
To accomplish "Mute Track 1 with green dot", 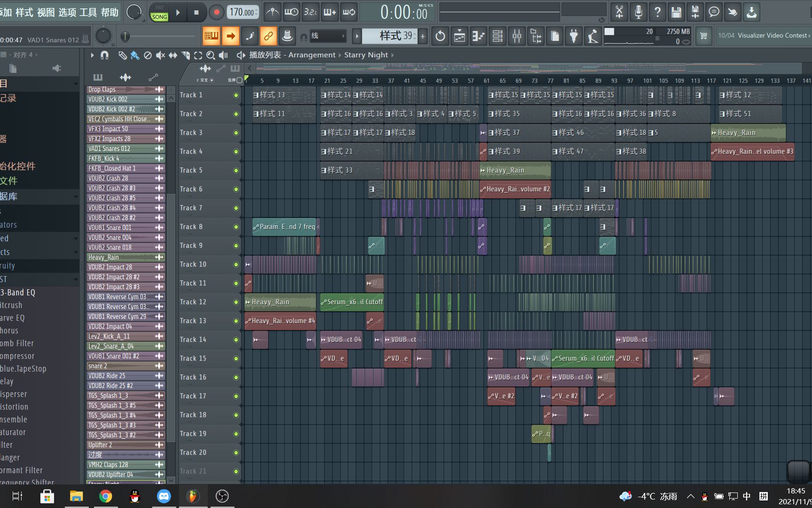I will (236, 95).
